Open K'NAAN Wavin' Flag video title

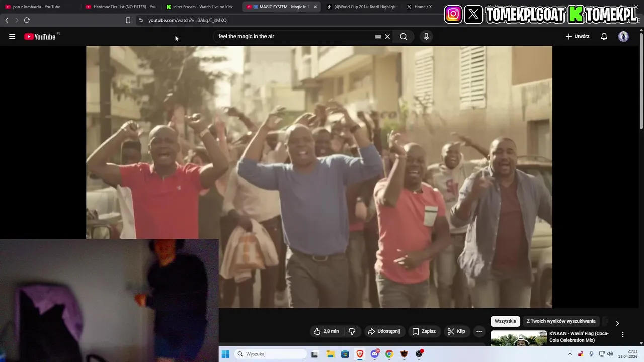pyautogui.click(x=579, y=337)
